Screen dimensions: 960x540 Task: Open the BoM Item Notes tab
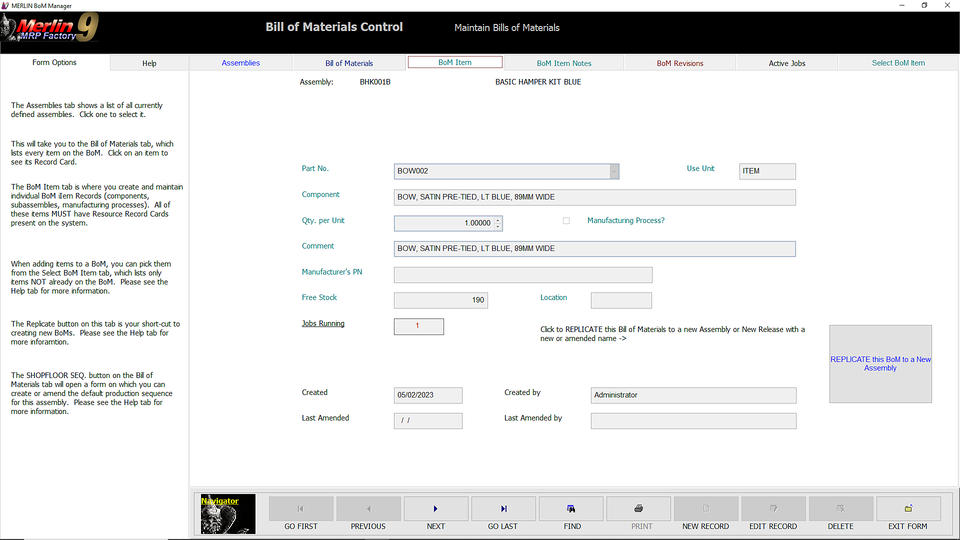(x=564, y=63)
